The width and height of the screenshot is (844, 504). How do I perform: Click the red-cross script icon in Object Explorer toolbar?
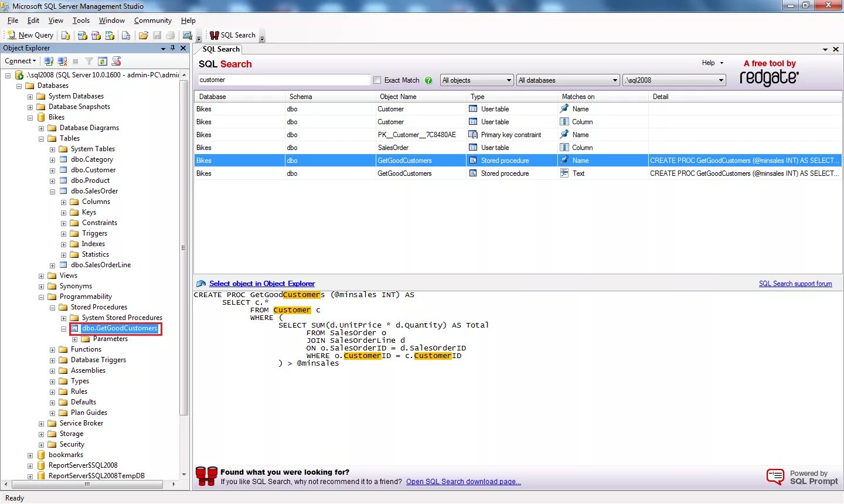(116, 61)
